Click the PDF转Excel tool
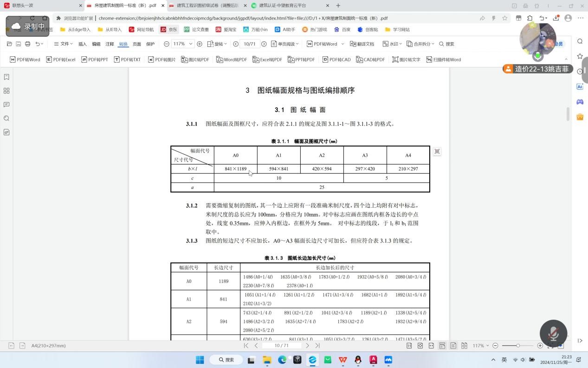588x368 pixels. tap(61, 59)
